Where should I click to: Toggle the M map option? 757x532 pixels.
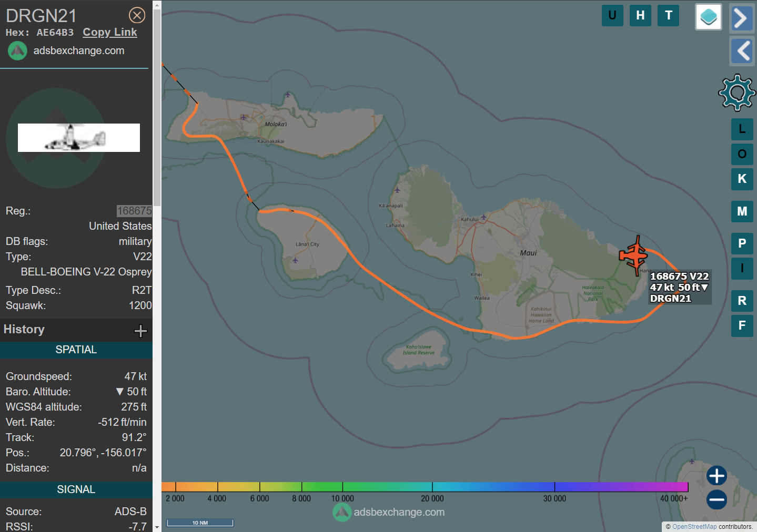point(742,211)
